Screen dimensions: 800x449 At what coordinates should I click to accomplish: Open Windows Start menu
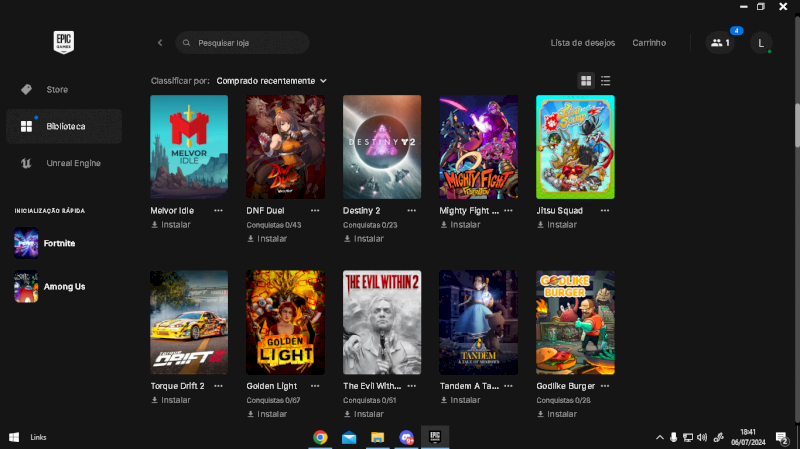[14, 437]
